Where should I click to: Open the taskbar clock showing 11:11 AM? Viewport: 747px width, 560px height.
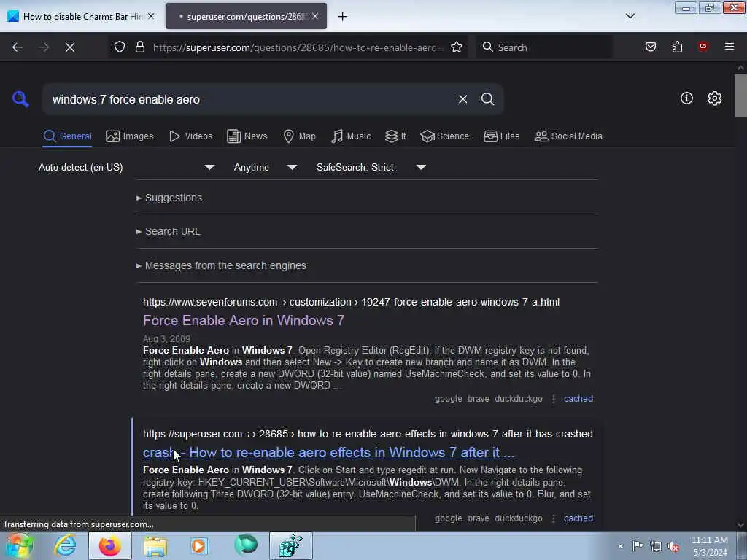pos(709,545)
